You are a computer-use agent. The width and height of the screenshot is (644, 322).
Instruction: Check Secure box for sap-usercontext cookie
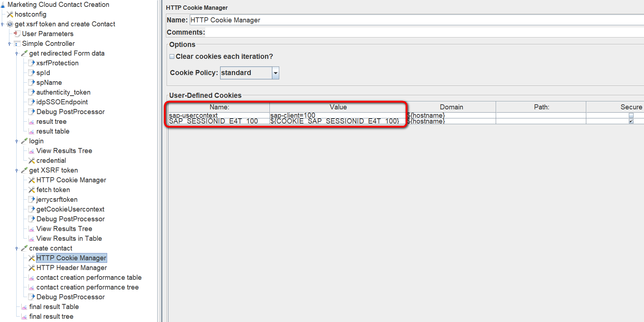(631, 116)
